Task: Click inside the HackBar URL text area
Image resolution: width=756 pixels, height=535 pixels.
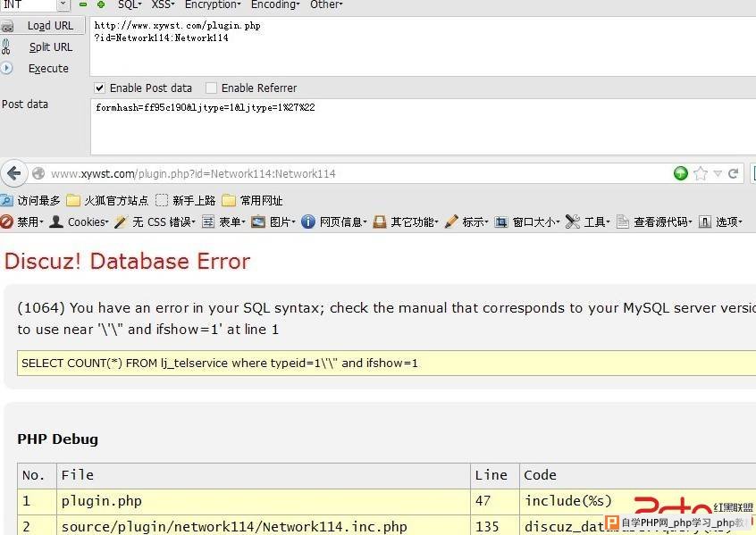Action: point(423,46)
